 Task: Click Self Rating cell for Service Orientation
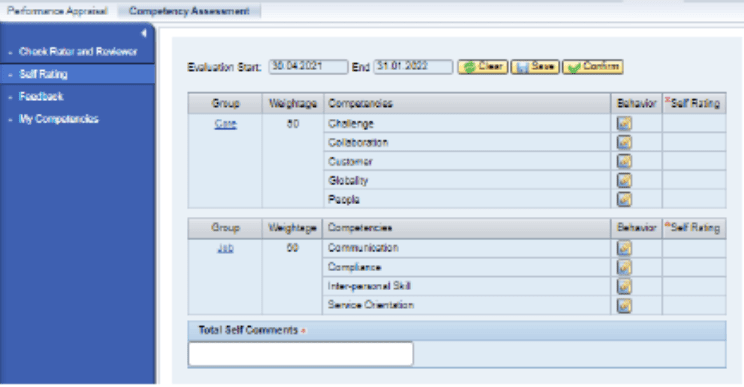694,305
